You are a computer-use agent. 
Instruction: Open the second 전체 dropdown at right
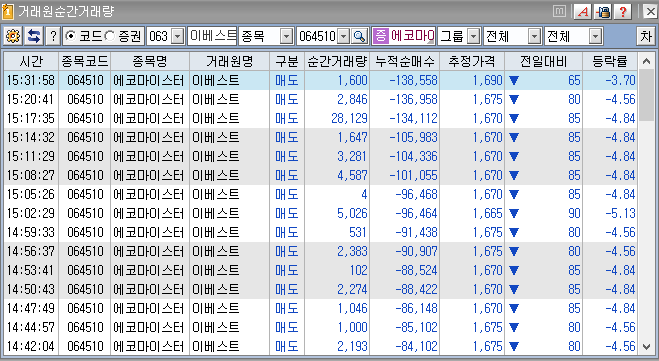point(596,37)
